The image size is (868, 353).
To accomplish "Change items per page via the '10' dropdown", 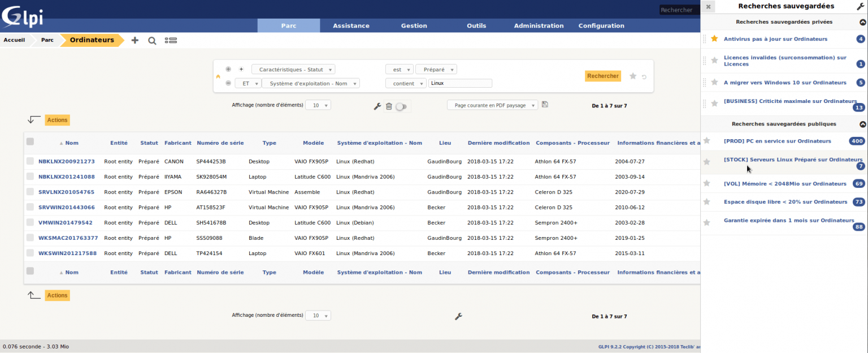I will (x=318, y=105).
